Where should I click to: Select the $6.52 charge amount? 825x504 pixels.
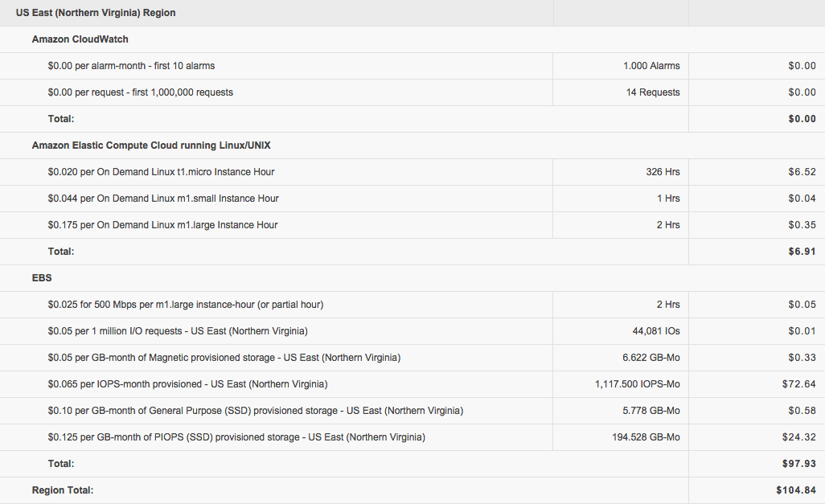click(802, 171)
